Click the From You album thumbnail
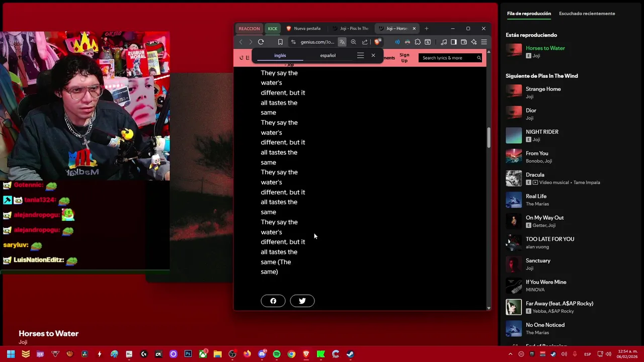Screen dimensions: 644x362 (514, 157)
